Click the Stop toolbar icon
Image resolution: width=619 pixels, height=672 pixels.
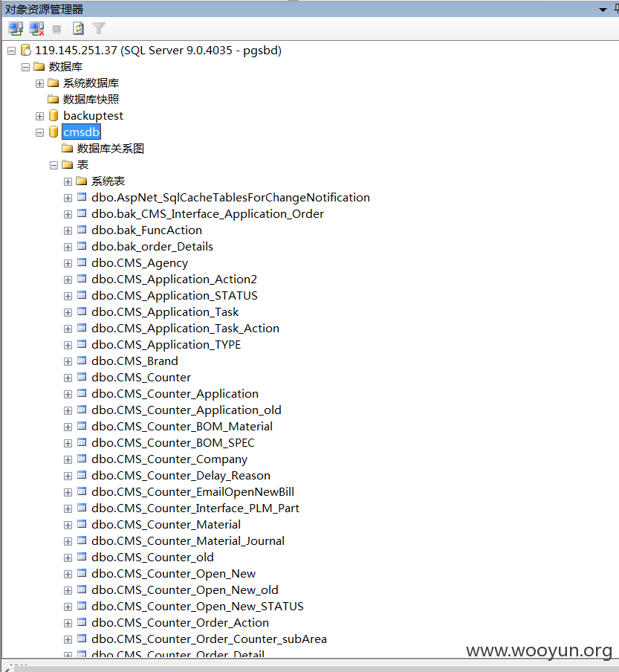56,29
